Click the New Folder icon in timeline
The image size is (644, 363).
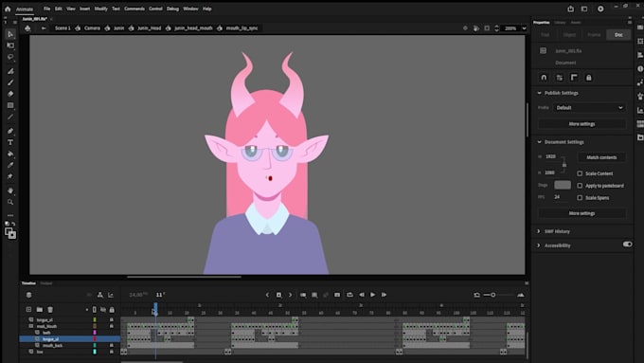(40, 309)
